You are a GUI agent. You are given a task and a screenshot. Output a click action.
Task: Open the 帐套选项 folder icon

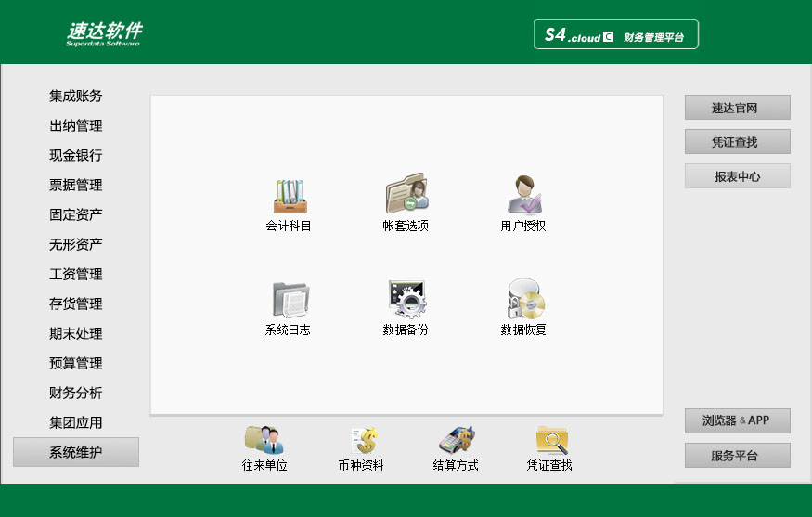coord(407,193)
